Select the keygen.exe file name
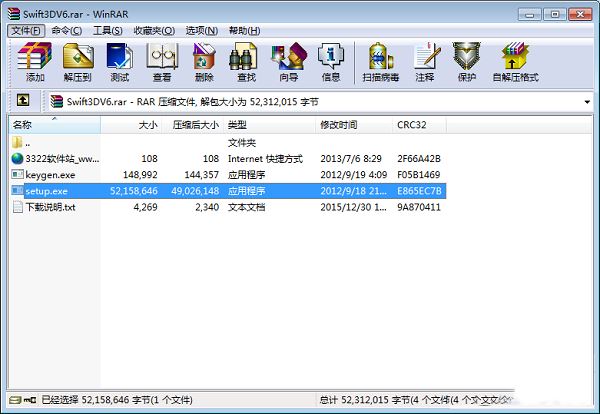Screen dimensions: 600x414 point(50,175)
